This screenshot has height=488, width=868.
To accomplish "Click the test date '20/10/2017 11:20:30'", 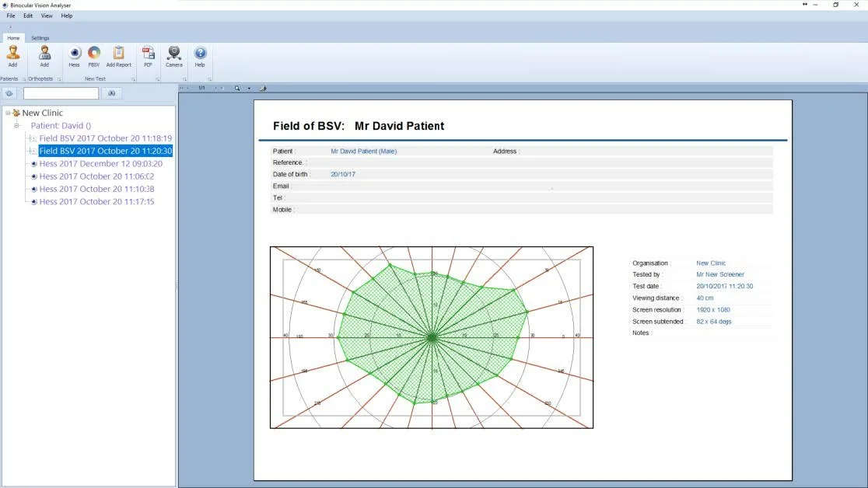I will pos(725,287).
